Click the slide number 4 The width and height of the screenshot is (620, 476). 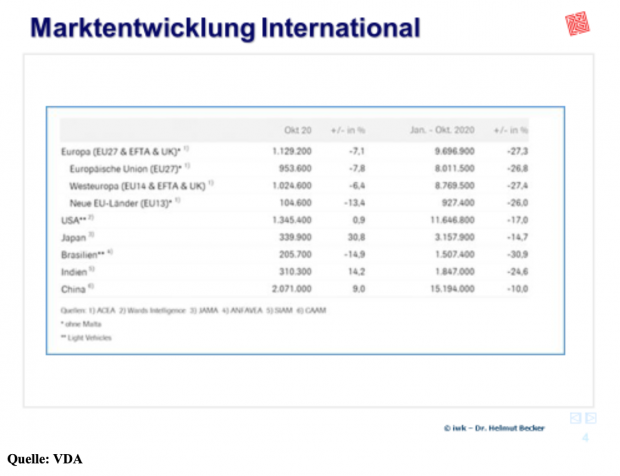coord(586,438)
